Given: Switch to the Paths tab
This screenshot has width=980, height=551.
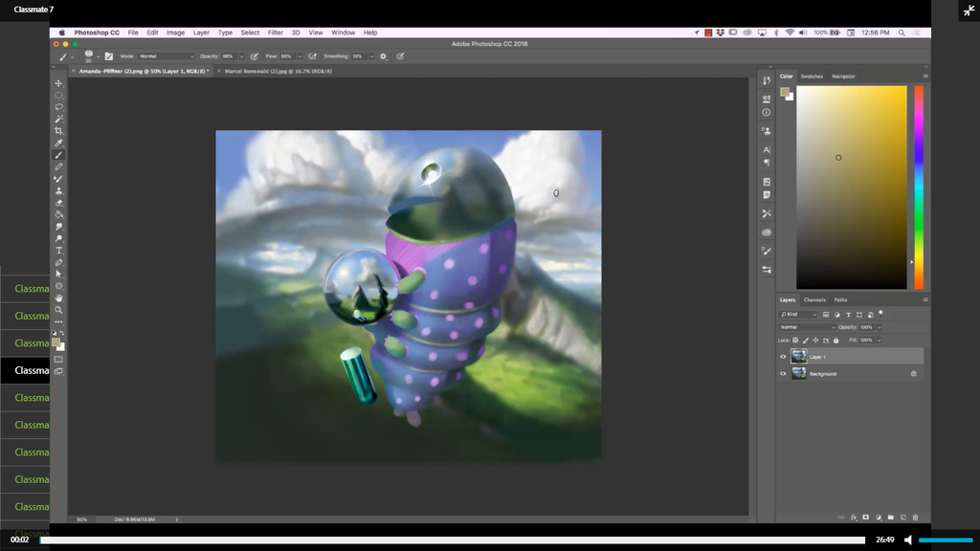Looking at the screenshot, I should click(x=840, y=299).
